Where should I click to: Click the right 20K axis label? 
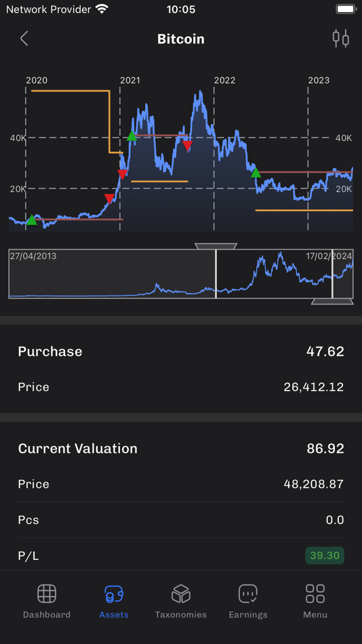(344, 189)
